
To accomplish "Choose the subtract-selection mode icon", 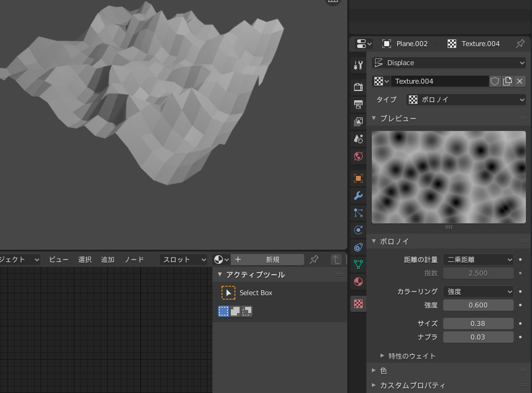I will [247, 311].
